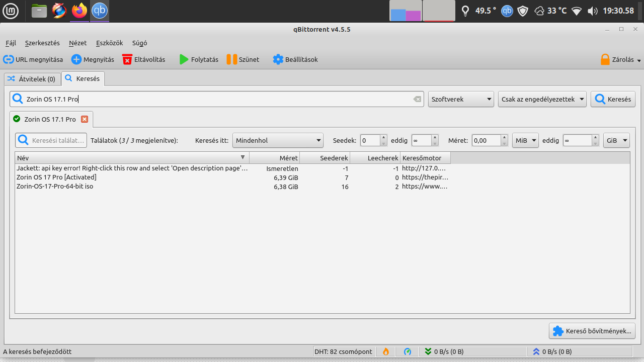Click the thepir… search engine link cell
Image resolution: width=644 pixels, height=362 pixels.
tap(425, 177)
